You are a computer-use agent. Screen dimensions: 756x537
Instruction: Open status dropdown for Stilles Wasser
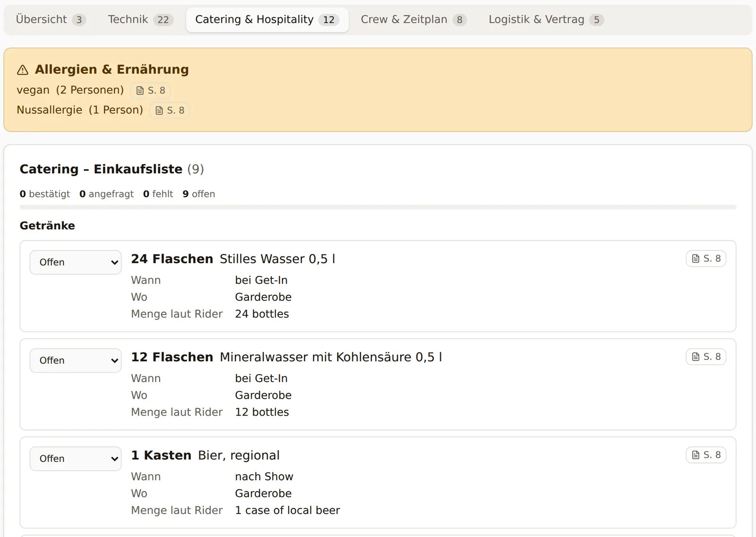coord(76,262)
